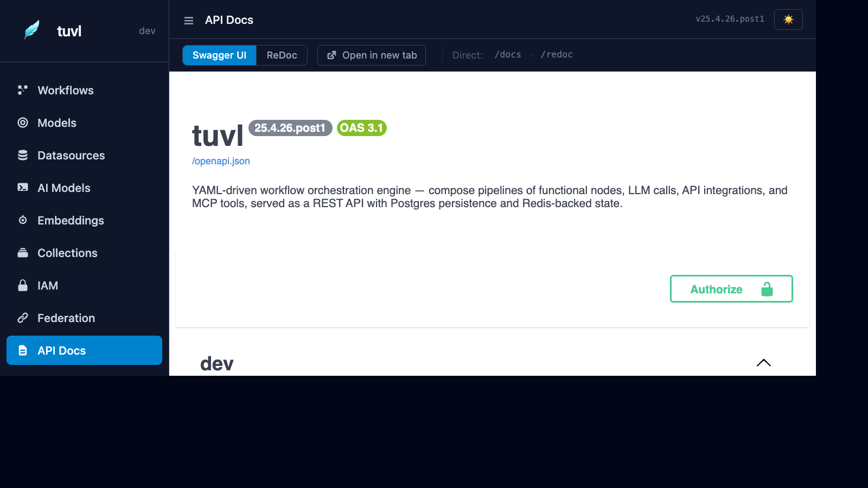Click the 25.4.26.post1 version badge

[290, 128]
